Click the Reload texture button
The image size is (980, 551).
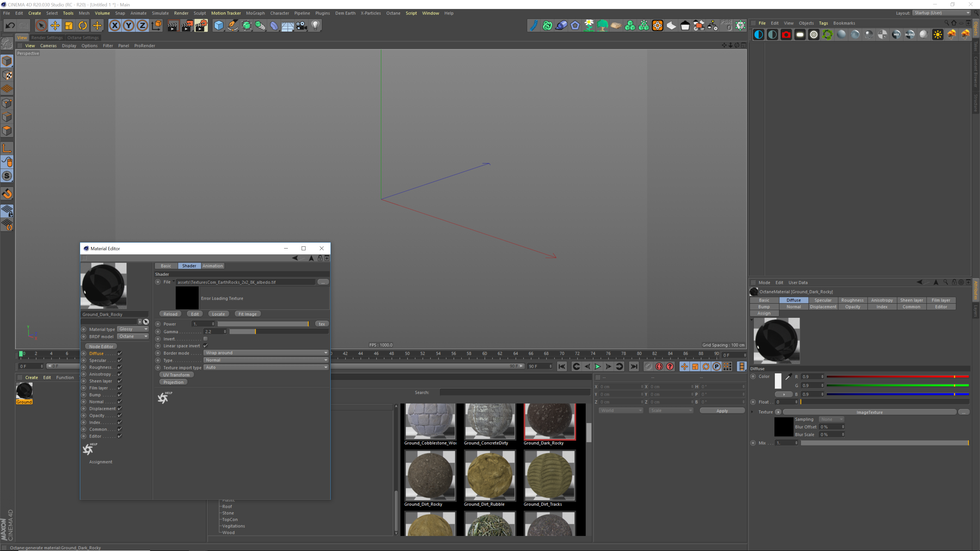(170, 314)
